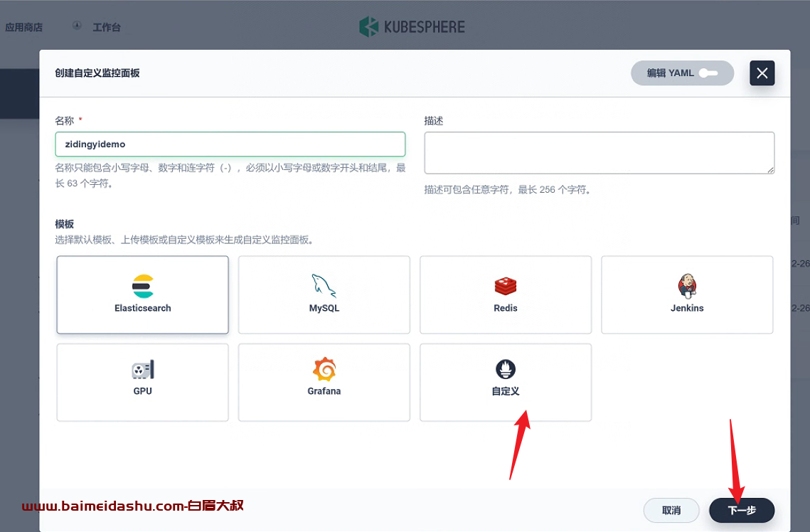The height and width of the screenshot is (532, 810).
Task: Click the name rules hint text
Action: coord(230,176)
